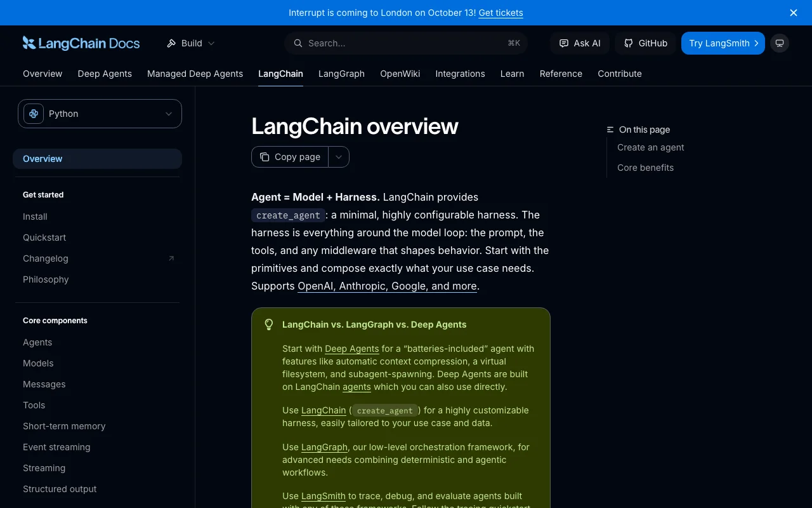This screenshot has width=812, height=508.
Task: Jump to Core benefits section
Action: coord(645,168)
